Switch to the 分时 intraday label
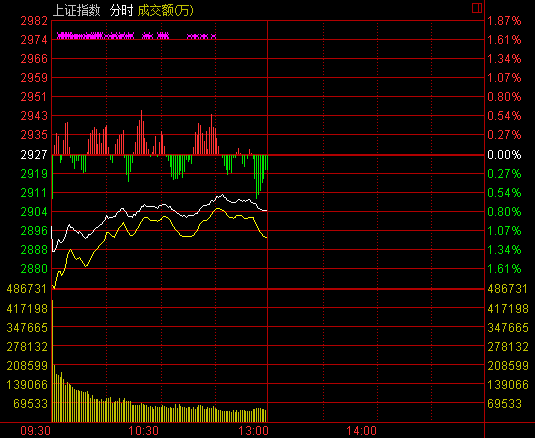The image size is (535, 438). tap(121, 11)
